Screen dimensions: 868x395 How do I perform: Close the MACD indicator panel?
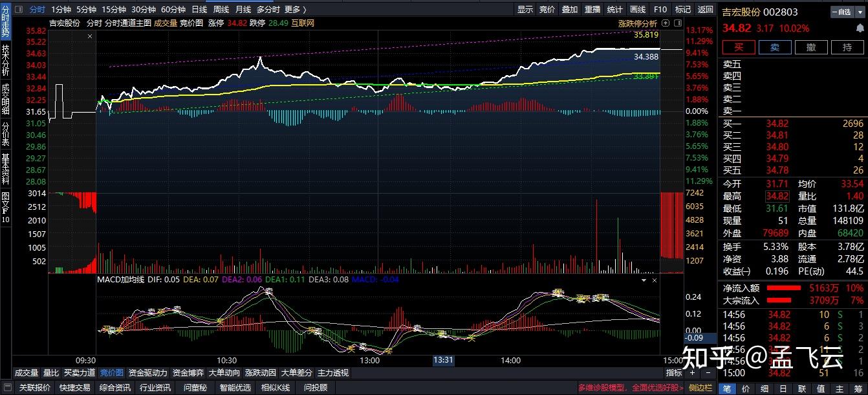tap(654, 280)
